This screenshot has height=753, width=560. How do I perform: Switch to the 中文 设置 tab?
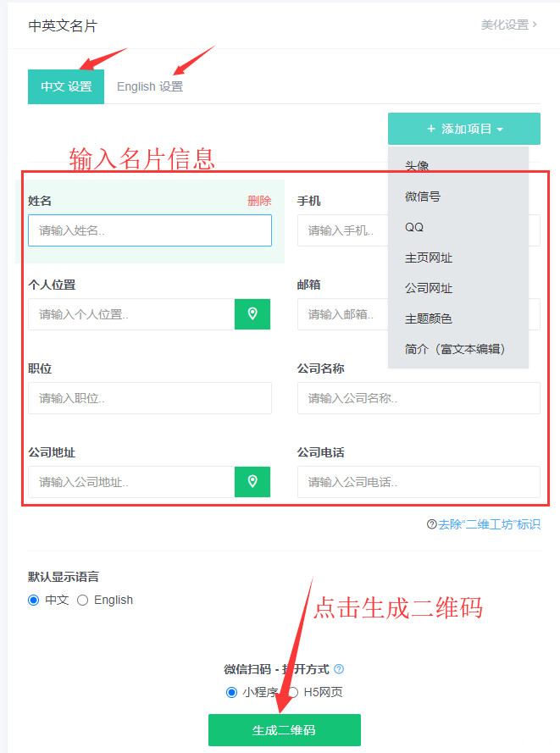click(x=66, y=86)
